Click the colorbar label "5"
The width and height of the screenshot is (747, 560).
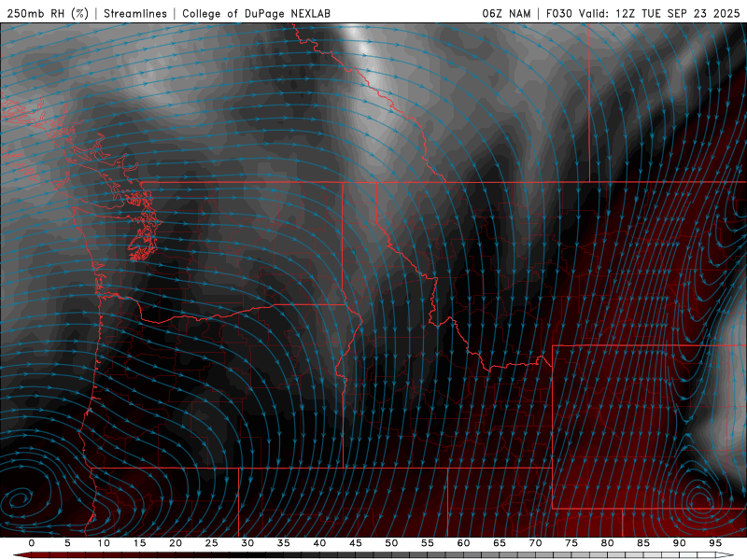click(x=67, y=543)
